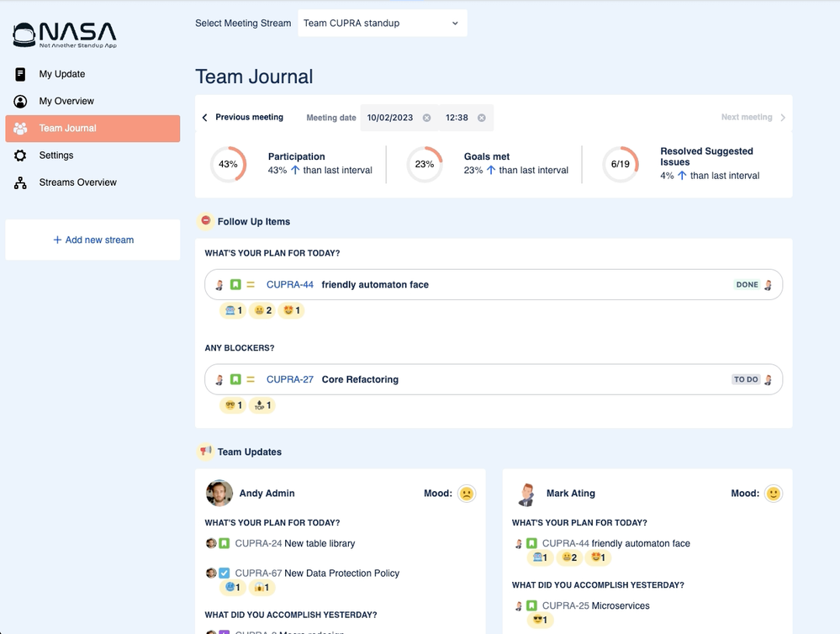Click the plus icon beside Add new stream
This screenshot has width=840, height=634.
[x=57, y=240]
